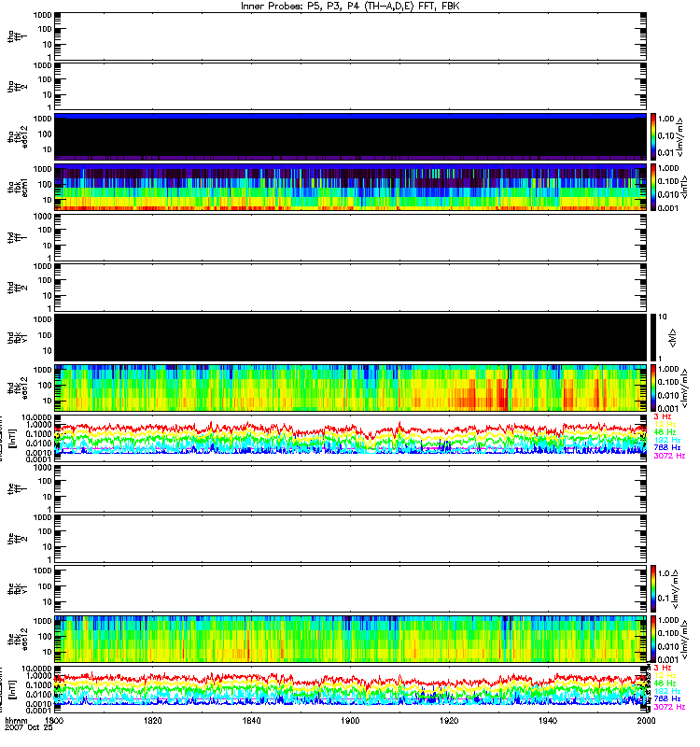Click the 1820 time axis label
Image resolution: width=700 pixels, height=747 pixels.
point(154,722)
